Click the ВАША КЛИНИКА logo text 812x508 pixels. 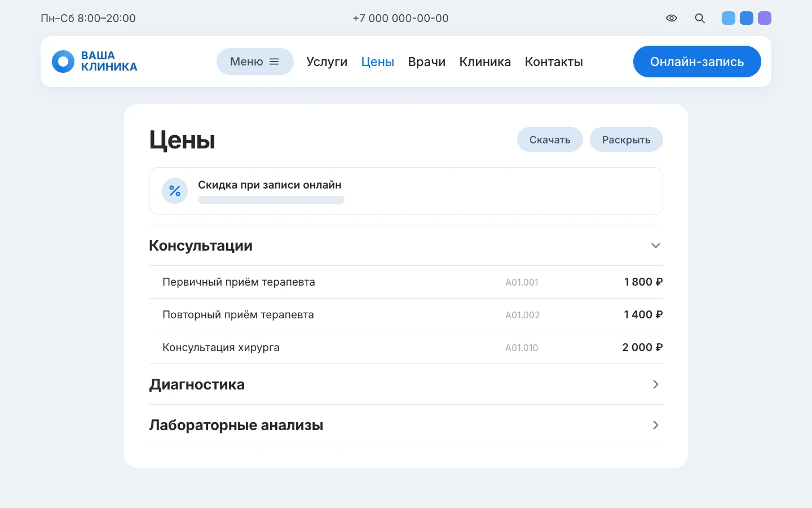pyautogui.click(x=109, y=61)
